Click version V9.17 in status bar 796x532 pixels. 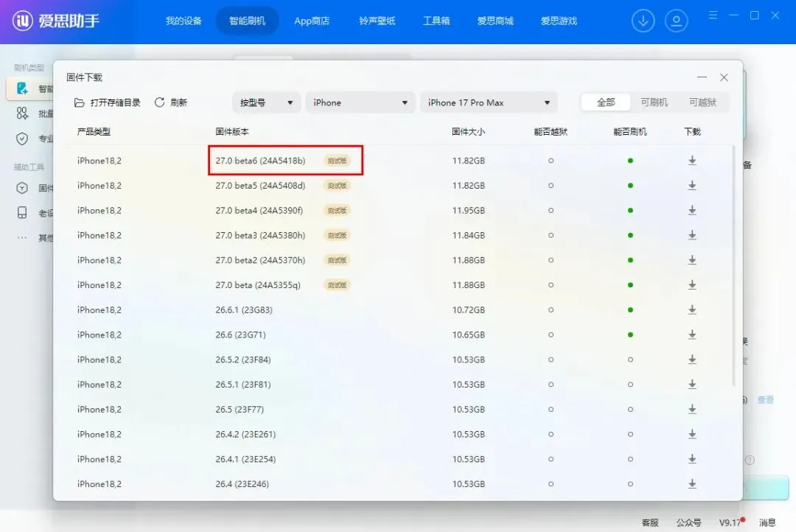pos(730,522)
